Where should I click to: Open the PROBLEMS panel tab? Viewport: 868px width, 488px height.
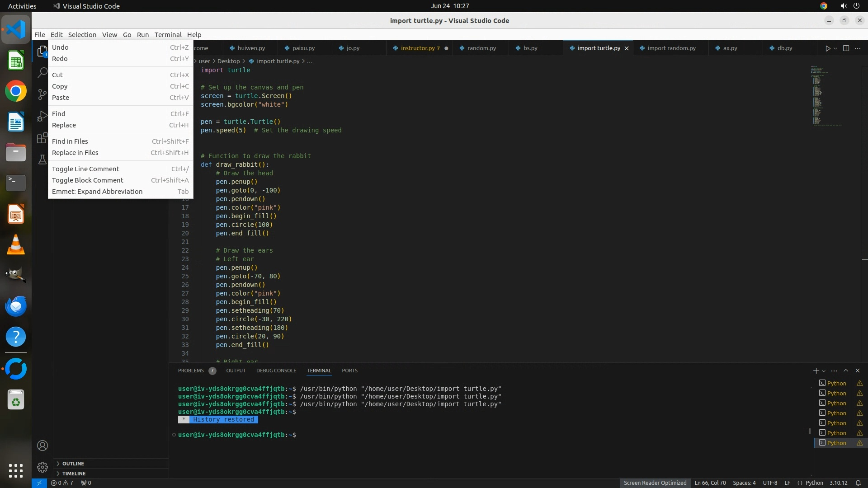191,371
